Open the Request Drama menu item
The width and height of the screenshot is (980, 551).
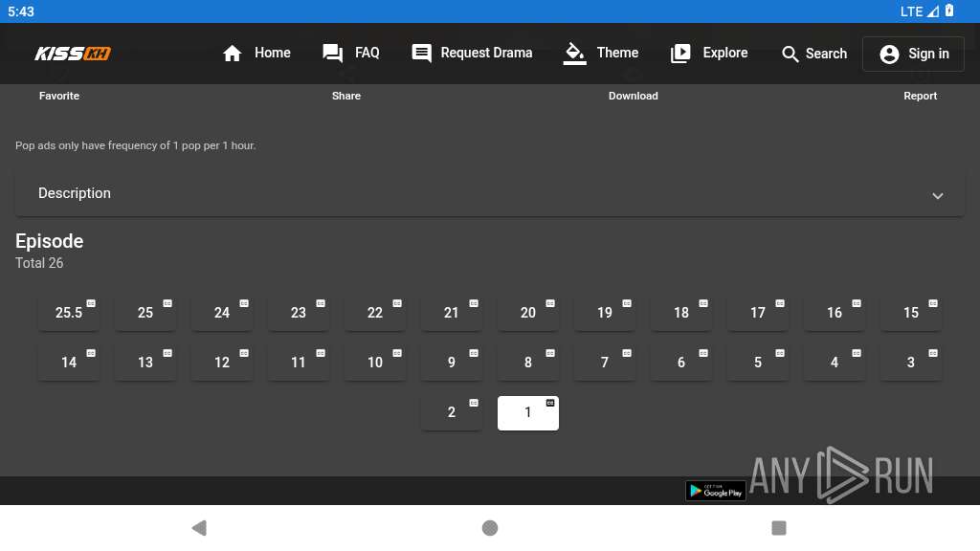(472, 54)
